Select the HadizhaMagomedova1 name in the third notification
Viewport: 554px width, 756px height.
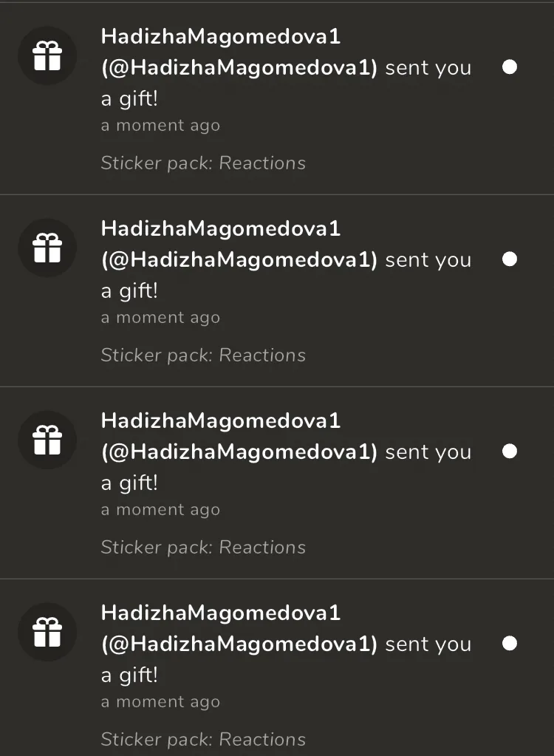[221, 421]
